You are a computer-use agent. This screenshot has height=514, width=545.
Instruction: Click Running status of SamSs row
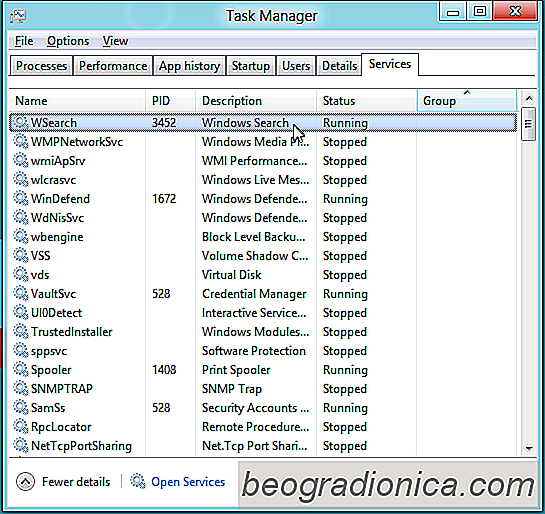click(345, 408)
